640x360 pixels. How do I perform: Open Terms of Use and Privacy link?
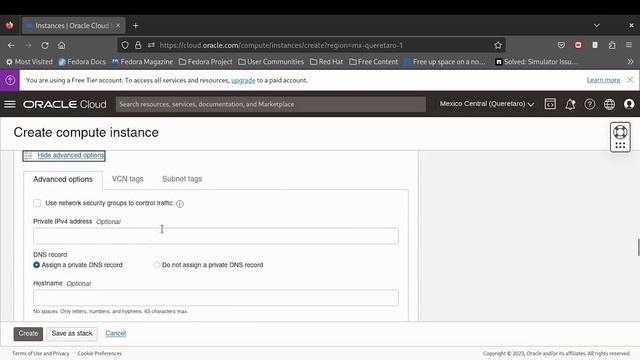41,353
